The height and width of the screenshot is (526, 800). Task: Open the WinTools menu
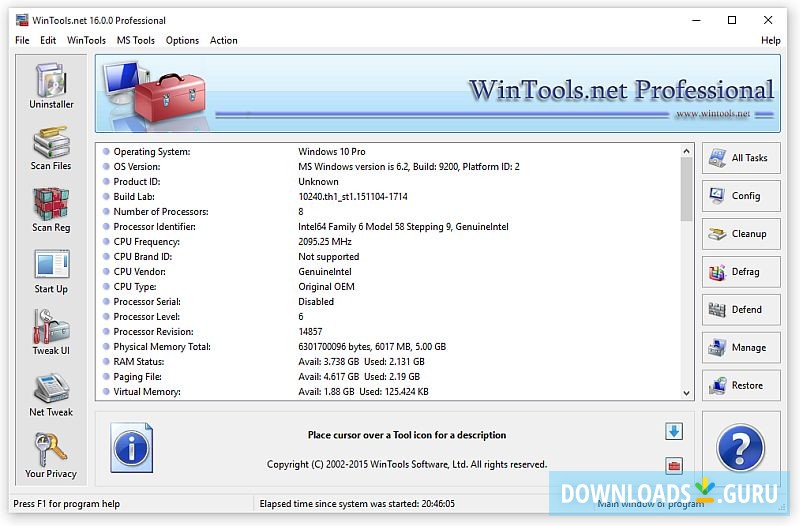point(86,40)
